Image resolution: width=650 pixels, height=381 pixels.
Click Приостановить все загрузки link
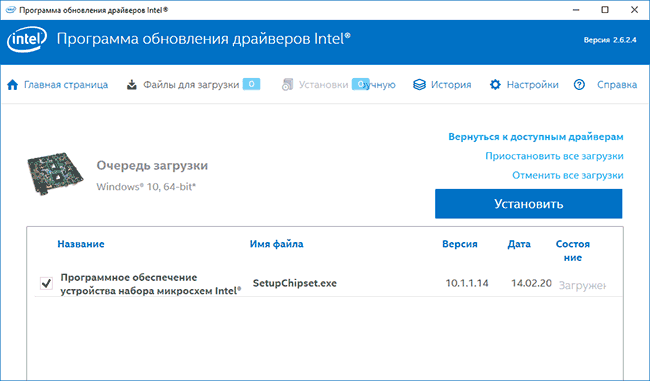[554, 156]
